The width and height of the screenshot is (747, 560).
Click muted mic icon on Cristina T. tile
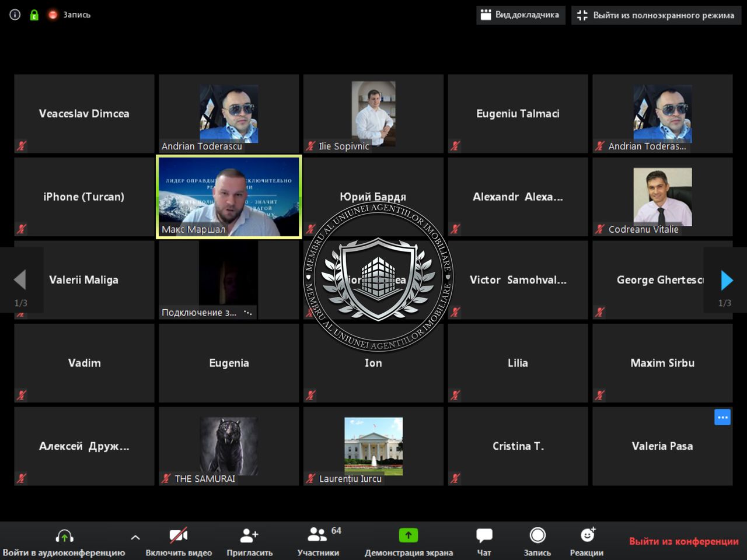tap(455, 478)
